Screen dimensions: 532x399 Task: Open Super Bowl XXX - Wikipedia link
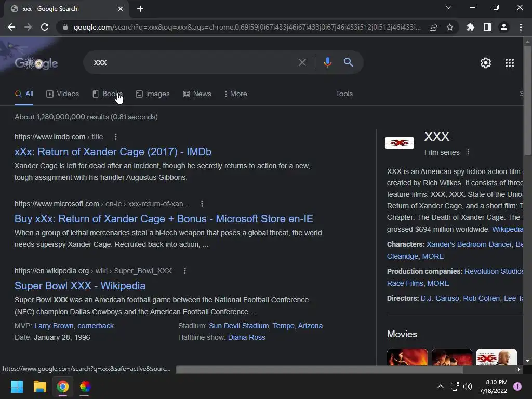coord(80,286)
